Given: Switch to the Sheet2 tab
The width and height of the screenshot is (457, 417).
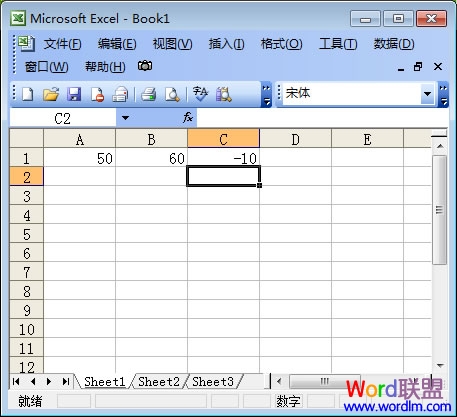Looking at the screenshot, I should tap(159, 382).
